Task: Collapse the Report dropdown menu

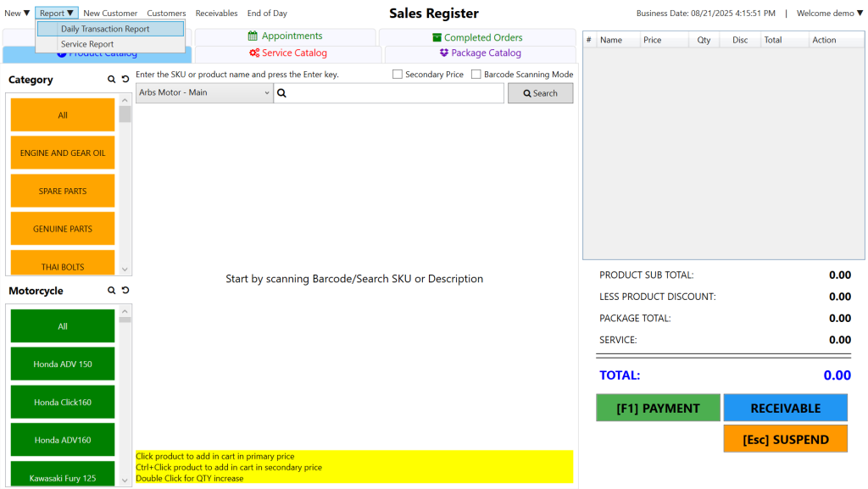Action: [57, 14]
